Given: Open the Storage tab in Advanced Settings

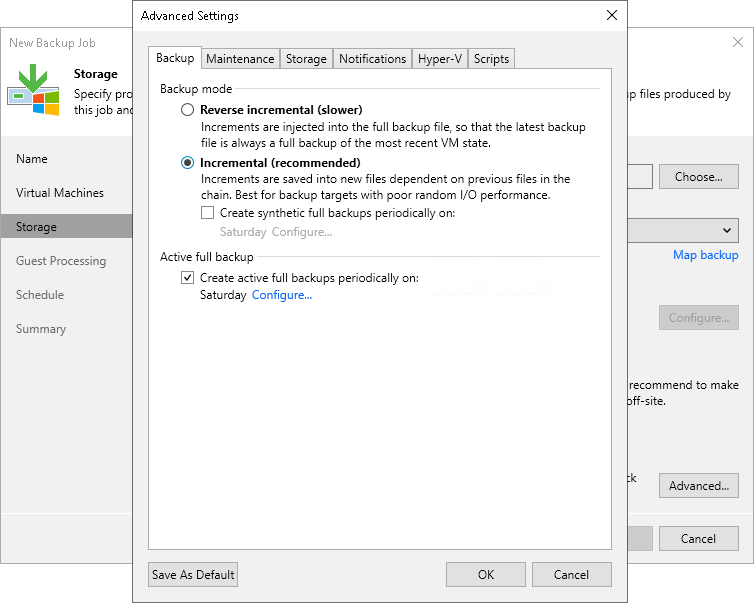Looking at the screenshot, I should pos(306,59).
